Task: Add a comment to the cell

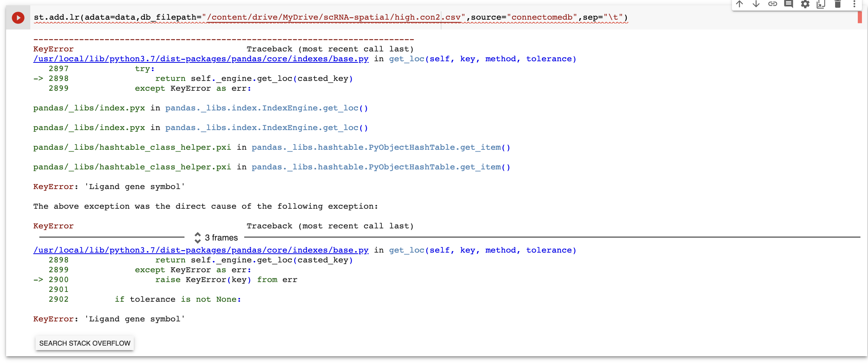Action: [x=789, y=5]
